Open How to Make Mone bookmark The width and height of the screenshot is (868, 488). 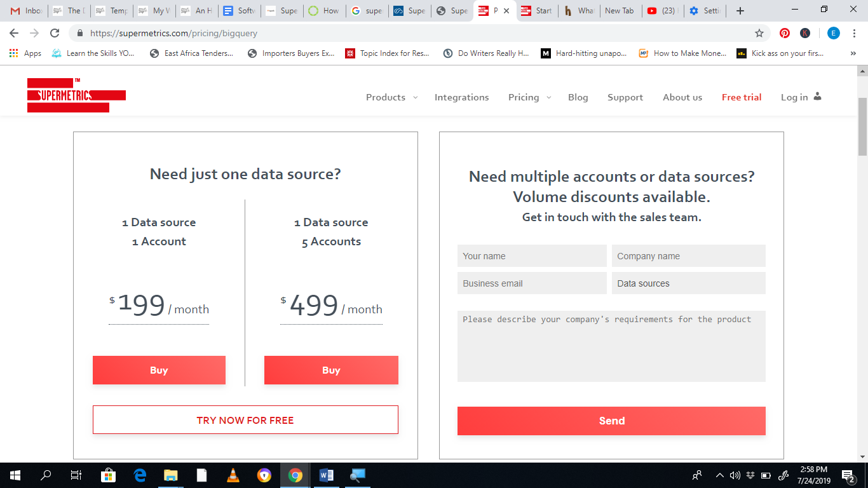pyautogui.click(x=682, y=53)
